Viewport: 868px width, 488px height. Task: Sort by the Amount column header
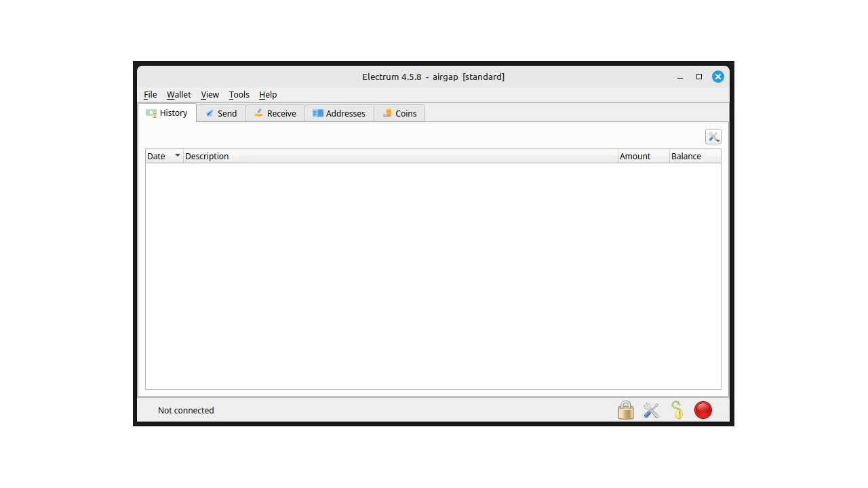[x=643, y=156]
